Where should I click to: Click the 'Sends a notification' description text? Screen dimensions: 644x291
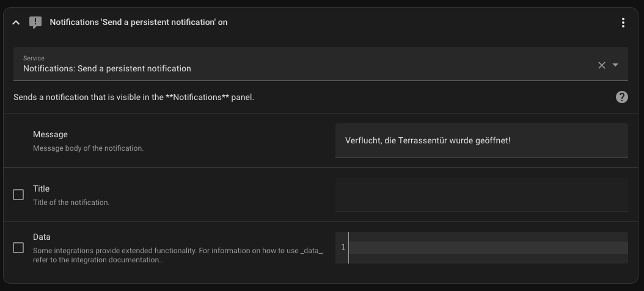[x=133, y=97]
